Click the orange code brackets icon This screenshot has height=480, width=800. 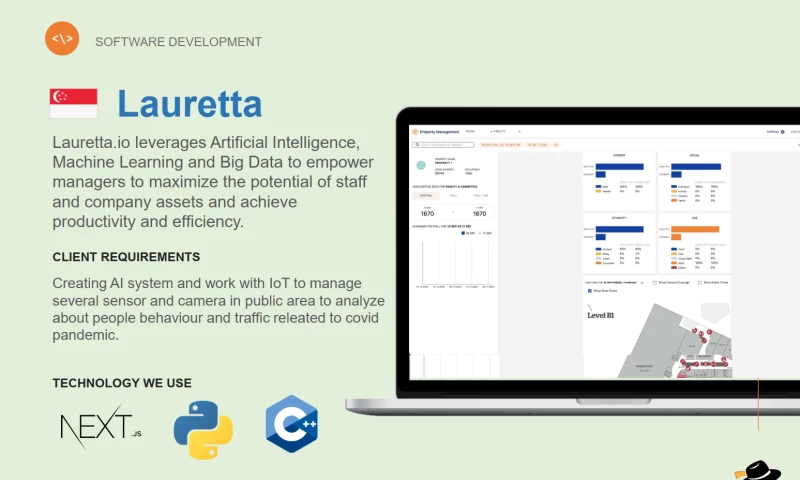click(62, 39)
